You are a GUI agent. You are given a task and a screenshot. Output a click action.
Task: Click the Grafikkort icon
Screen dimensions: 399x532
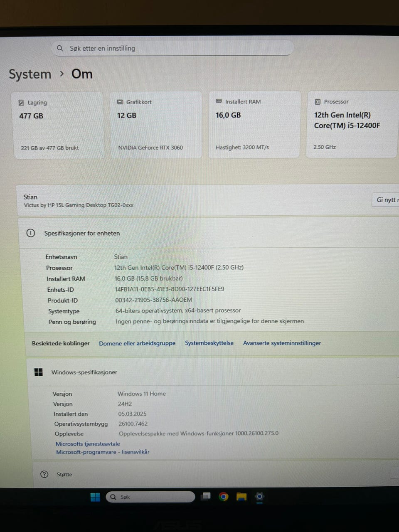120,102
